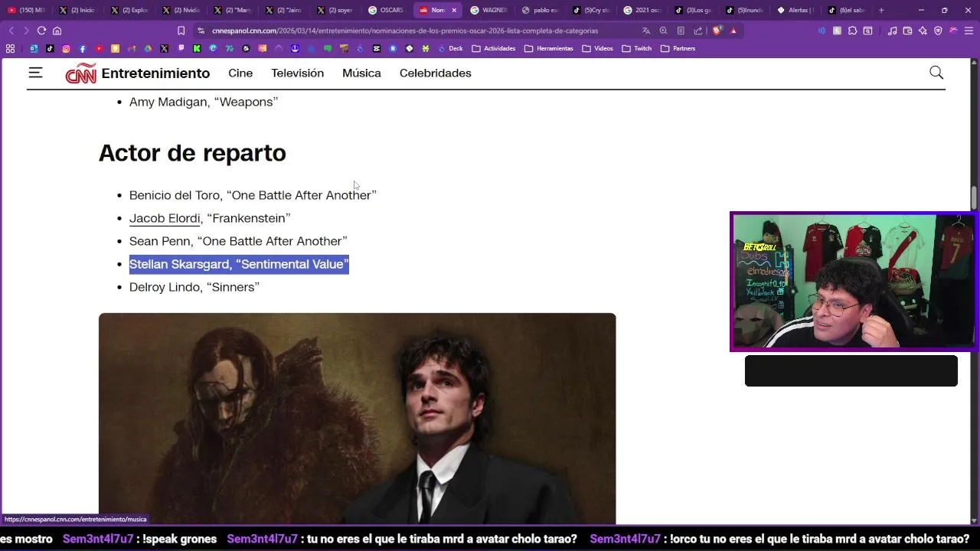The width and height of the screenshot is (980, 551).
Task: Click the Frankenstein article photo
Action: coord(357,419)
